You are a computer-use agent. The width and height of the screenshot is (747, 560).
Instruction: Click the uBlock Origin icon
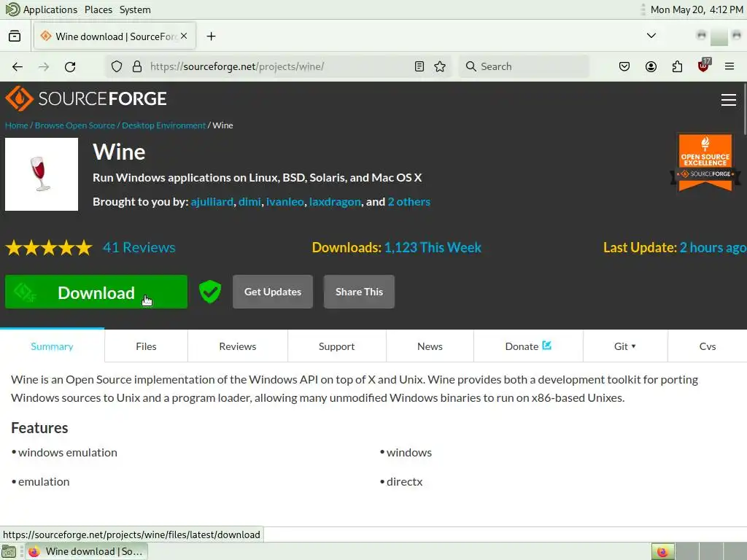[x=704, y=66]
